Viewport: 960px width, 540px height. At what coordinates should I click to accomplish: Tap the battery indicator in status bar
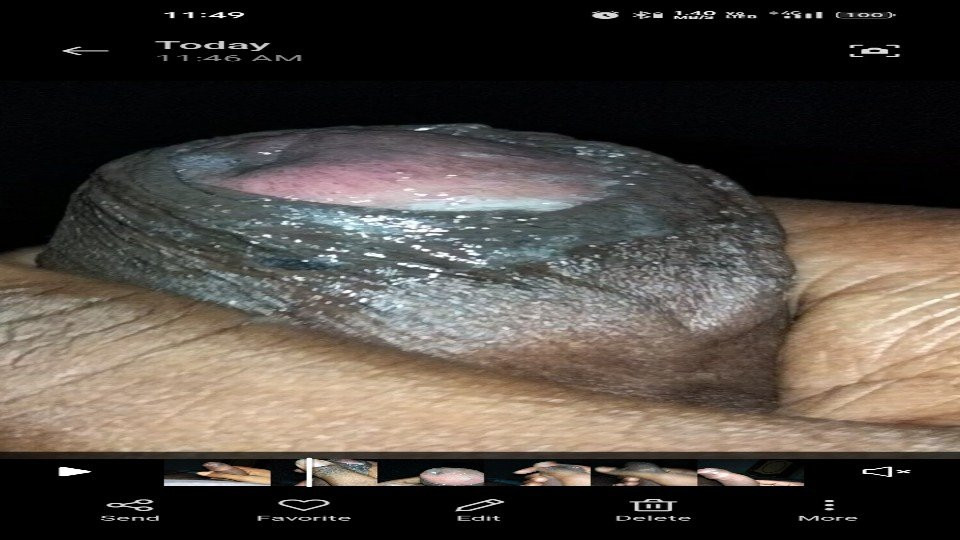pyautogui.click(x=865, y=15)
